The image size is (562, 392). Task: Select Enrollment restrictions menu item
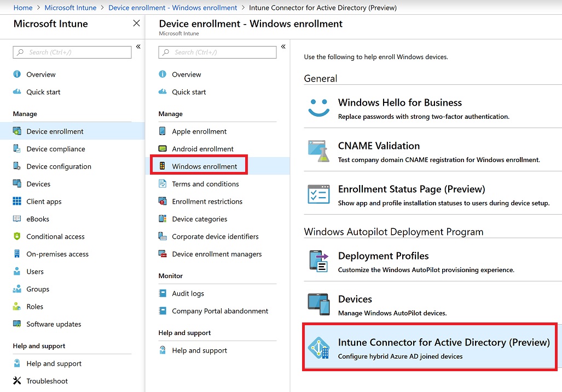tap(218, 201)
